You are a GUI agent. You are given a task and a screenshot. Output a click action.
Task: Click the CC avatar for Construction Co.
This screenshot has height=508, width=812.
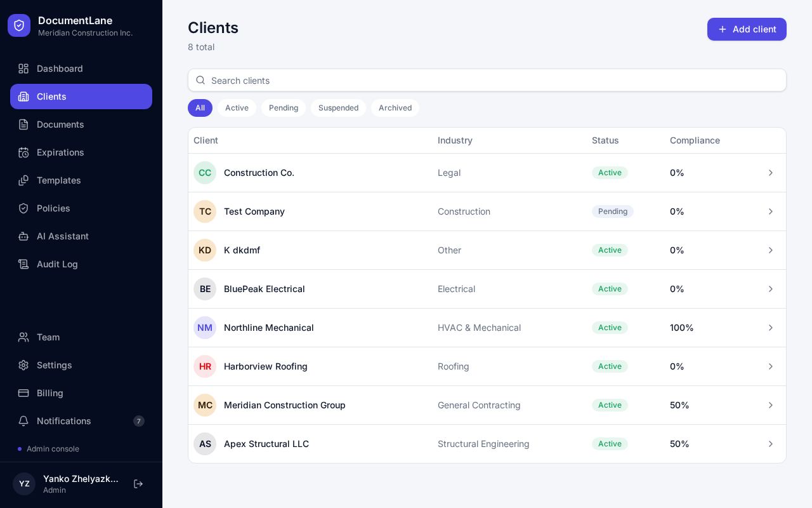pos(205,173)
